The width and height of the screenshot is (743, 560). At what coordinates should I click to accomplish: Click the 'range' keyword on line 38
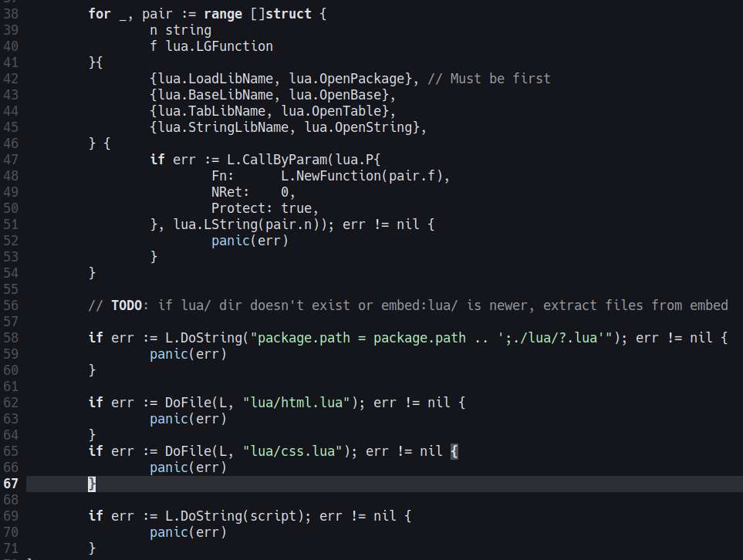(x=223, y=14)
